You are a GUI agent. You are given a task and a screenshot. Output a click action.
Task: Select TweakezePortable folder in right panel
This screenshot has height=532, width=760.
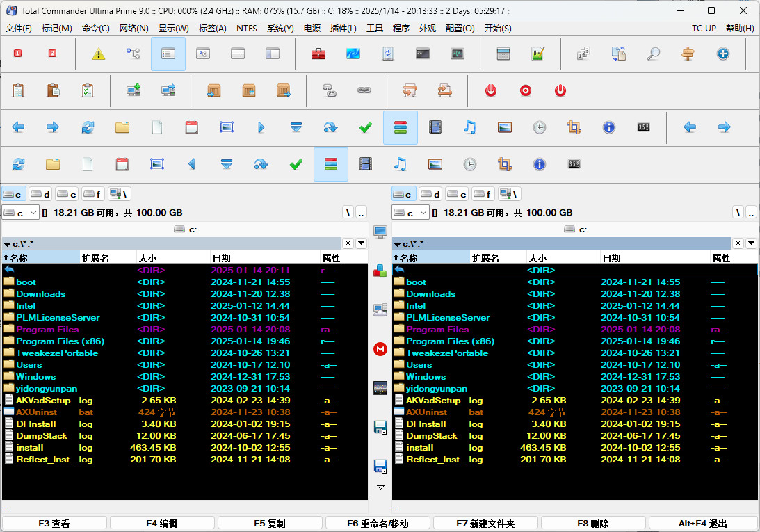(574, 353)
